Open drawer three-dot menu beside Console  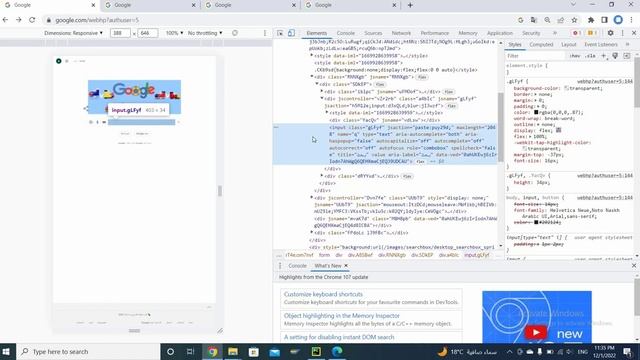coord(280,266)
